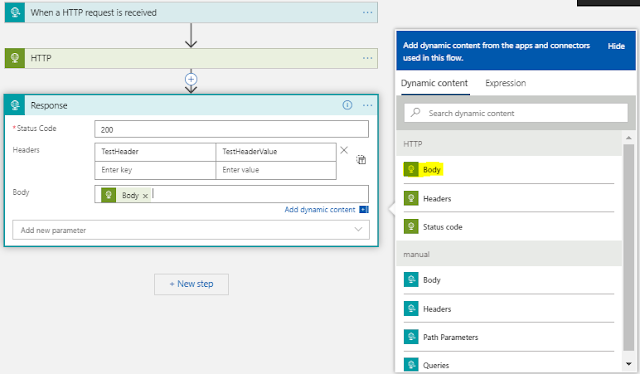Click the Add dynamic content plus icon
Screen dimensions: 640x374
coord(364,209)
